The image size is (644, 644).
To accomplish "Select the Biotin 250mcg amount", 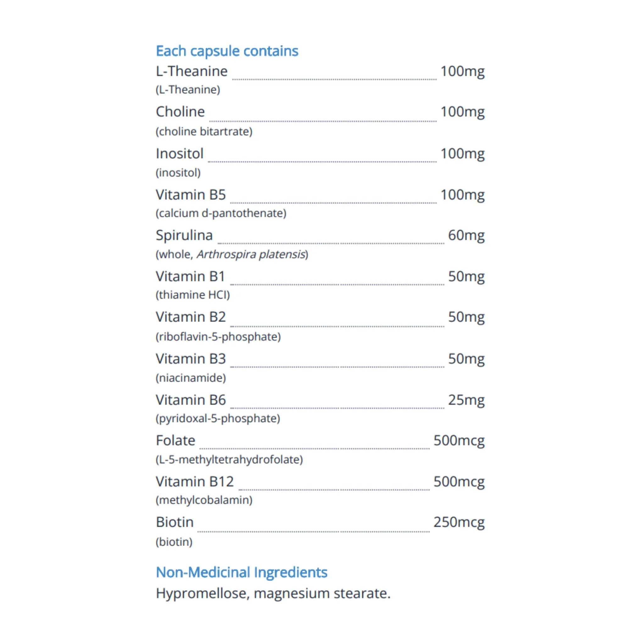I will click(x=459, y=523).
